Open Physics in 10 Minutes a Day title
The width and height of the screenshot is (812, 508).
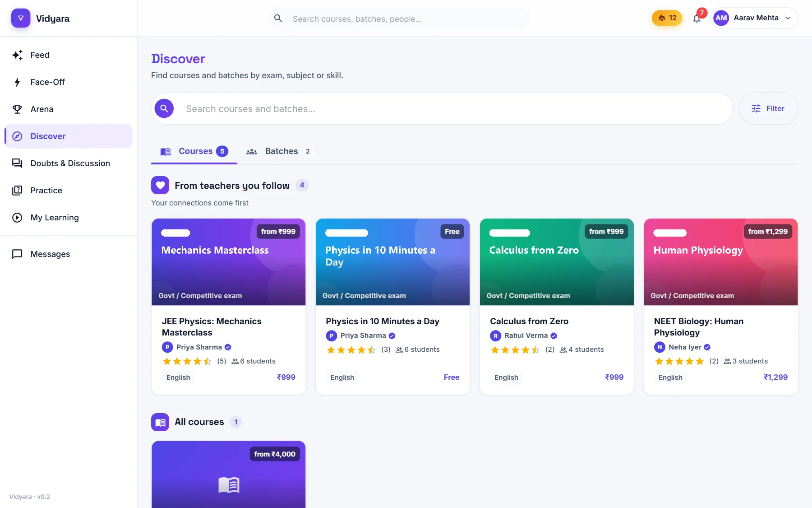point(383,321)
